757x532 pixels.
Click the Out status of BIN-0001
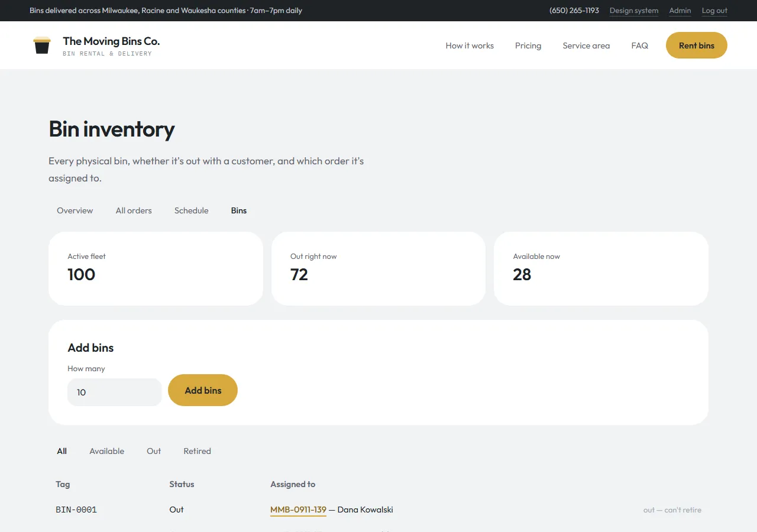click(x=176, y=510)
